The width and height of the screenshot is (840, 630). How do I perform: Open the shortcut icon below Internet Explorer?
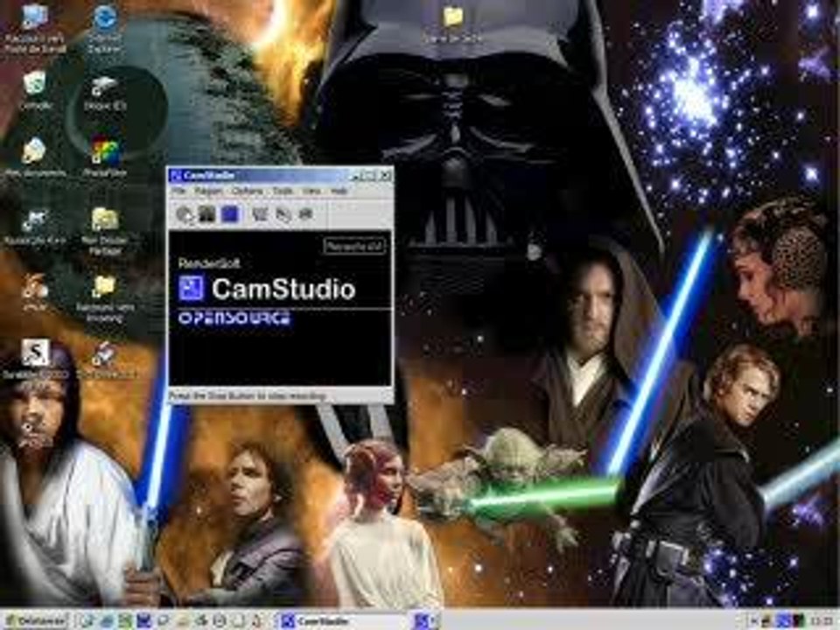pos(105,92)
